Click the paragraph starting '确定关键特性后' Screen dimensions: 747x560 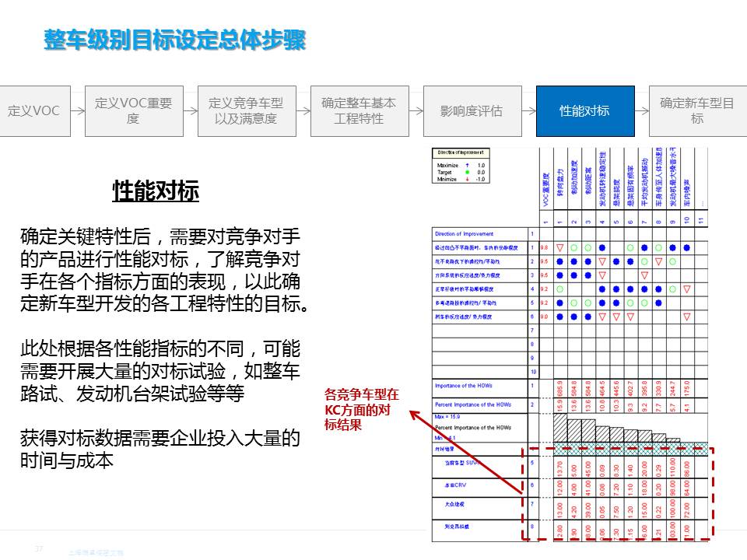point(164,270)
